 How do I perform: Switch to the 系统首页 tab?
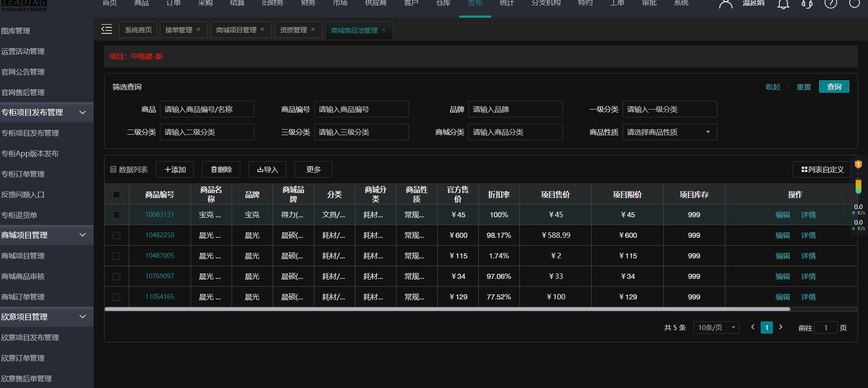(138, 30)
